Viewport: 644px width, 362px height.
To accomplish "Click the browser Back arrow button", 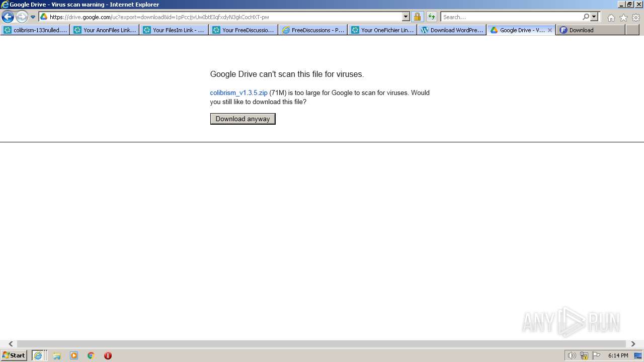I will pos(8,17).
